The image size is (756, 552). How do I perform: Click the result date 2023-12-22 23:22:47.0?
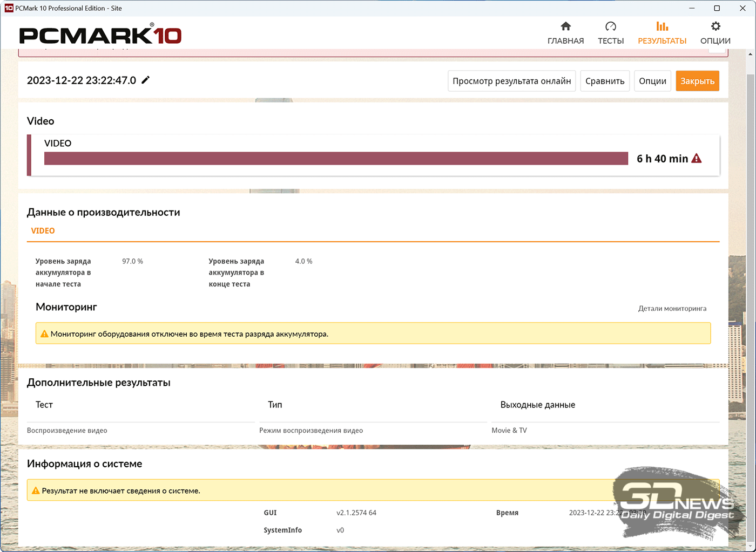pyautogui.click(x=82, y=80)
